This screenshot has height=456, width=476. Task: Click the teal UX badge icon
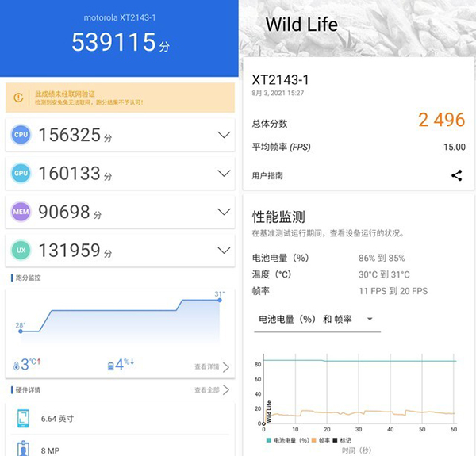click(x=21, y=250)
